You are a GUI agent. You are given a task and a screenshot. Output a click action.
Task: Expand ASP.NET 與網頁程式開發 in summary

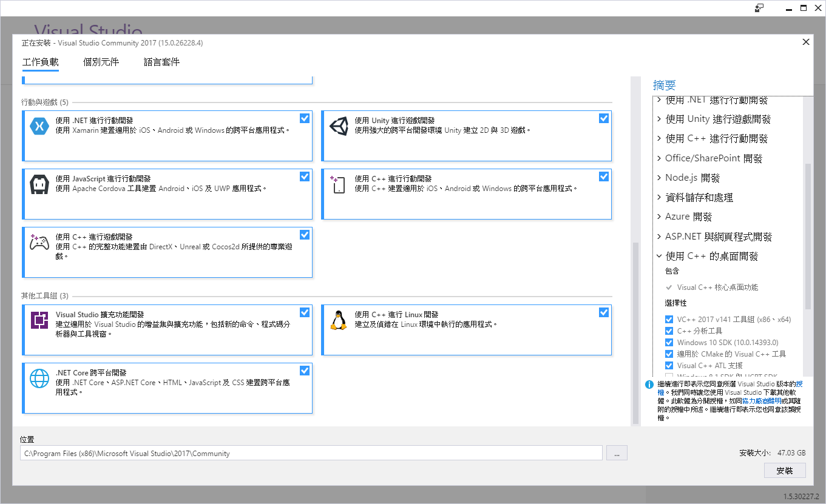pos(659,237)
